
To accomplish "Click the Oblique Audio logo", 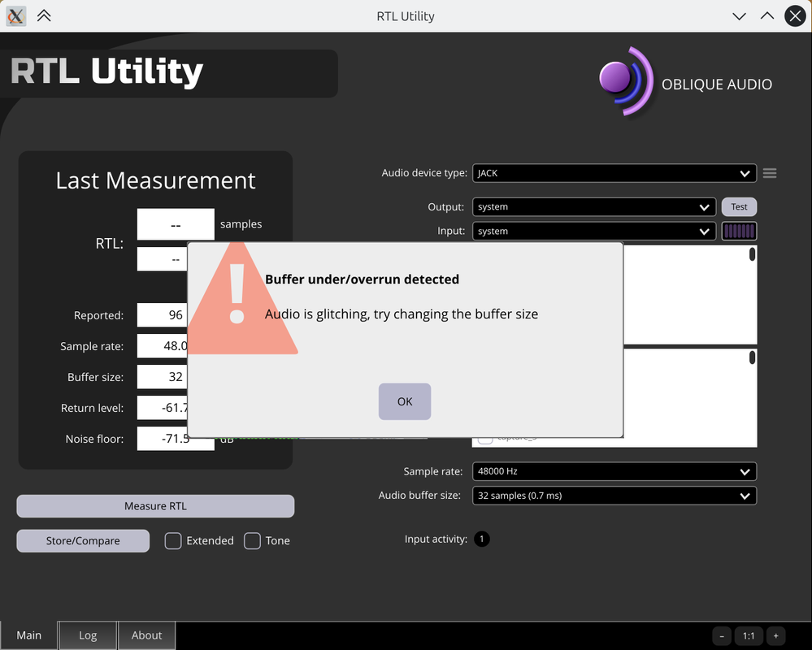I will pyautogui.click(x=686, y=83).
